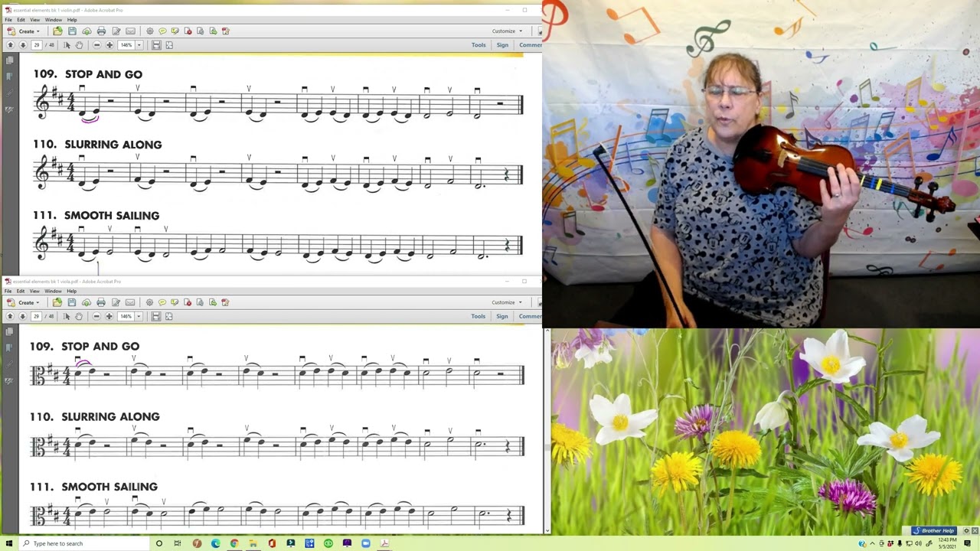Open Cortana circle on the taskbar
The image size is (980, 551).
[159, 543]
